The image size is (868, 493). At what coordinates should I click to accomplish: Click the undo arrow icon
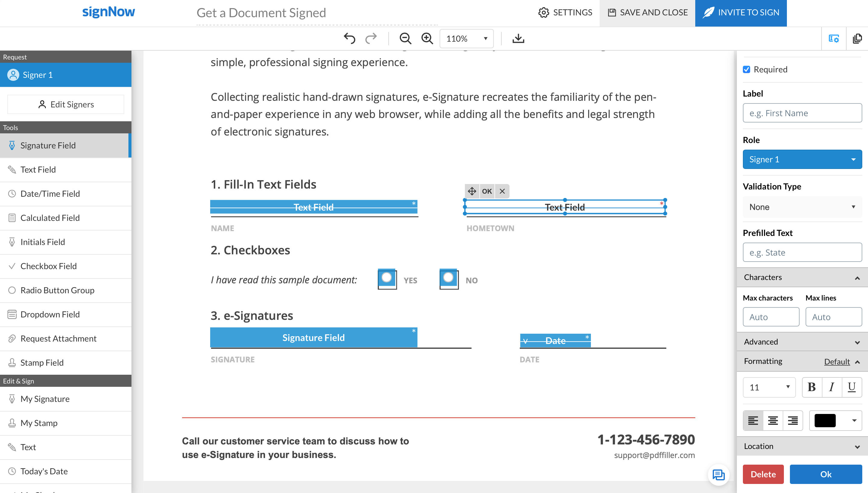point(349,38)
